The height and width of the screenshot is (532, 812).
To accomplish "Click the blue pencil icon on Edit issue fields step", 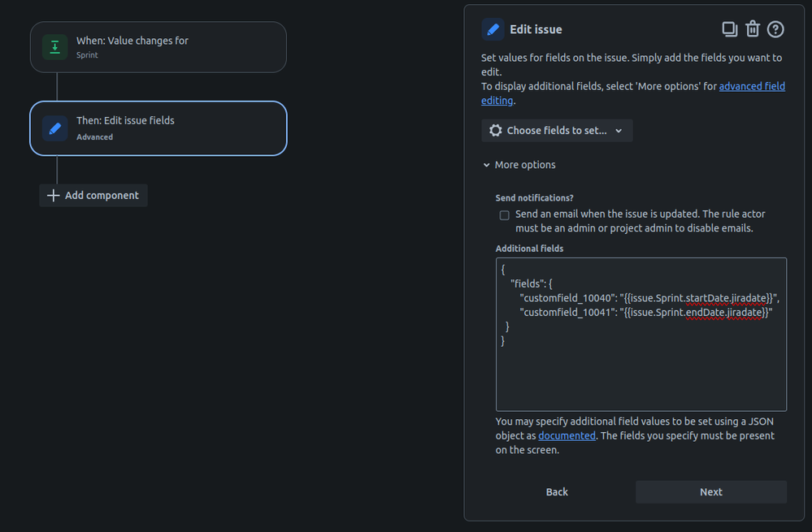I will pos(54,128).
